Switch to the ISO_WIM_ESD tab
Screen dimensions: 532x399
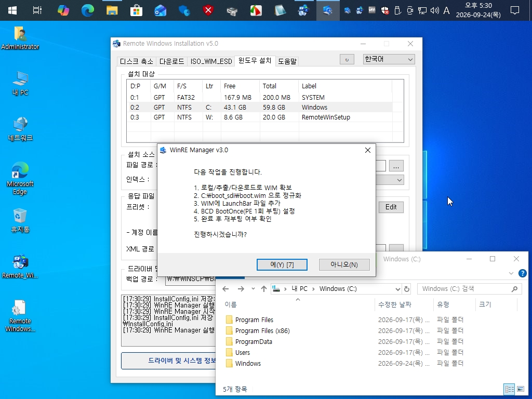(211, 61)
